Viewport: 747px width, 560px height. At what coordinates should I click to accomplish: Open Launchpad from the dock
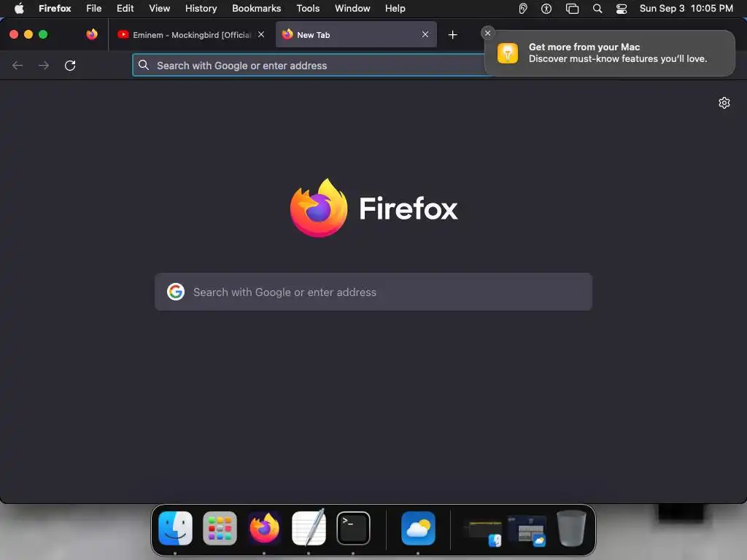tap(220, 528)
